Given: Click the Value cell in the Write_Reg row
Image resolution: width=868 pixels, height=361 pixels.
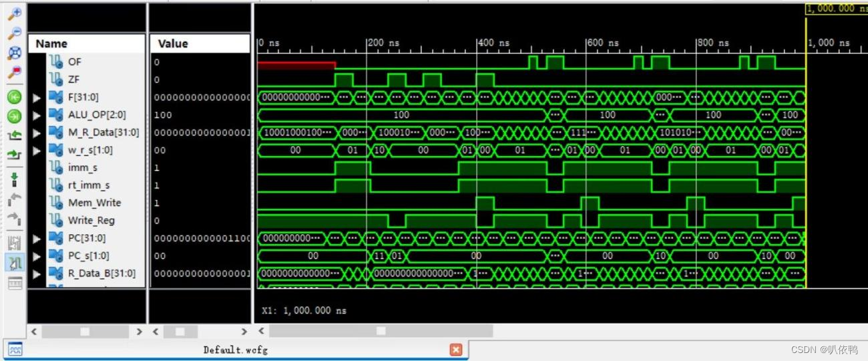Looking at the screenshot, I should coord(200,220).
